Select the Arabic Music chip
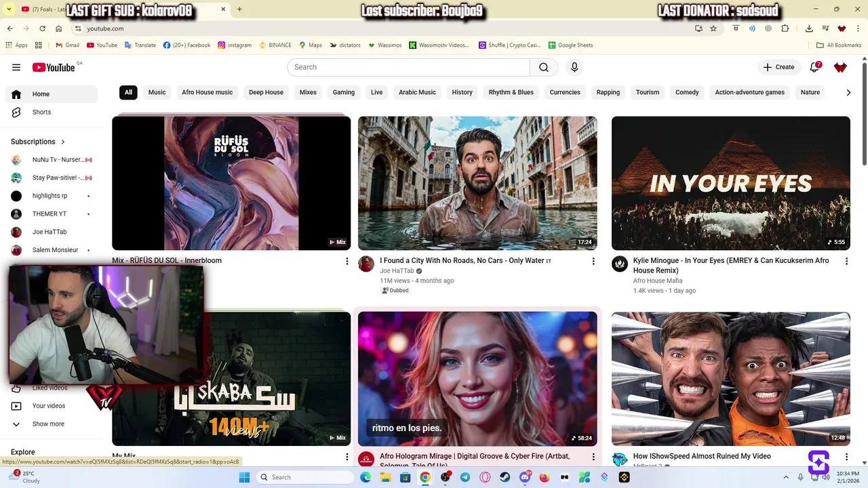This screenshot has width=868, height=488. tap(417, 92)
